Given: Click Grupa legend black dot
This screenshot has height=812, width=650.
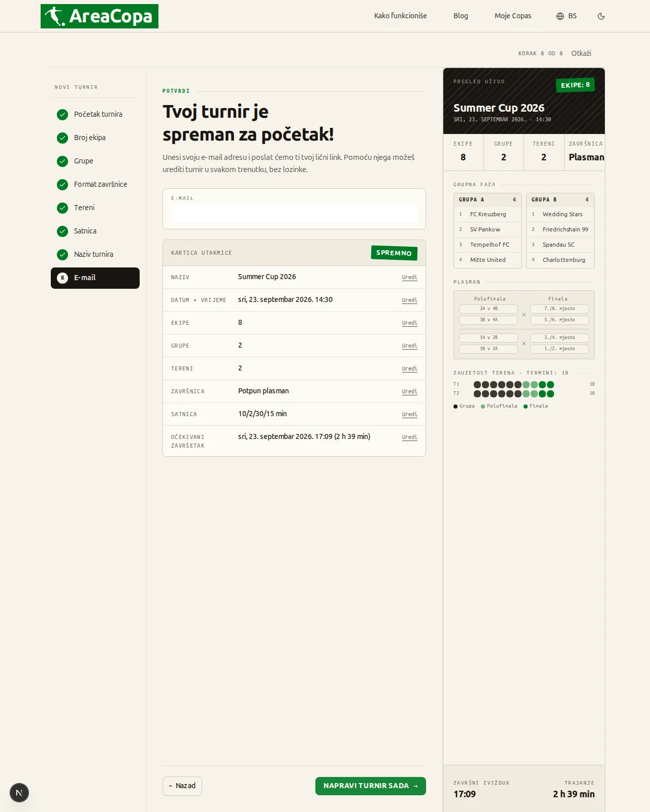Looking at the screenshot, I should [x=456, y=407].
